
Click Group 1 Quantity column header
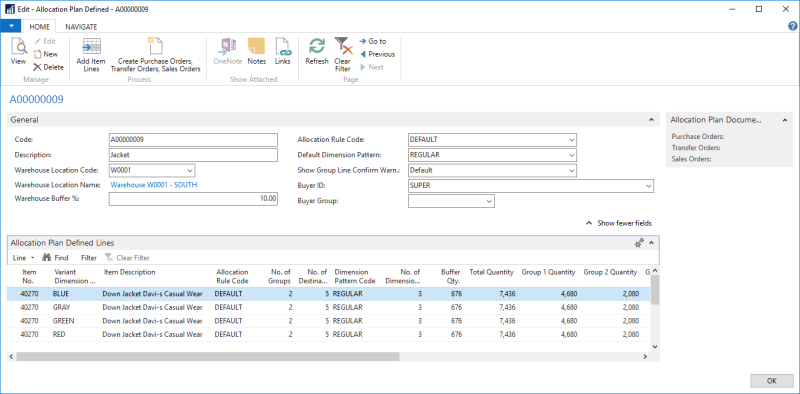coord(548,273)
